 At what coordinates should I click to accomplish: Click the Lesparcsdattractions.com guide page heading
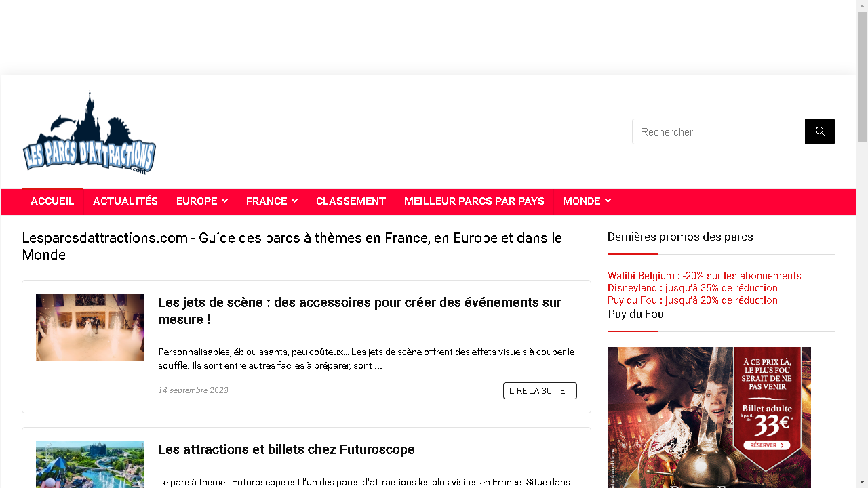[x=292, y=246]
